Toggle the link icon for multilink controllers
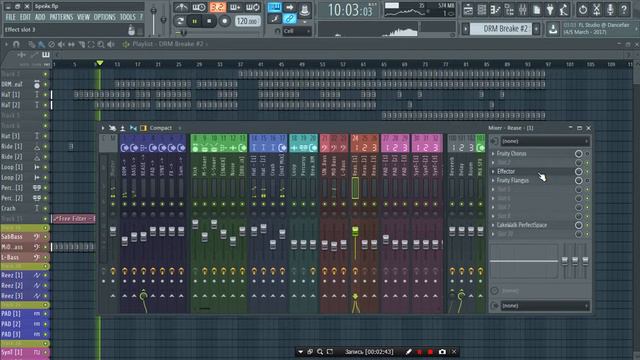640x360 pixels. [289, 19]
